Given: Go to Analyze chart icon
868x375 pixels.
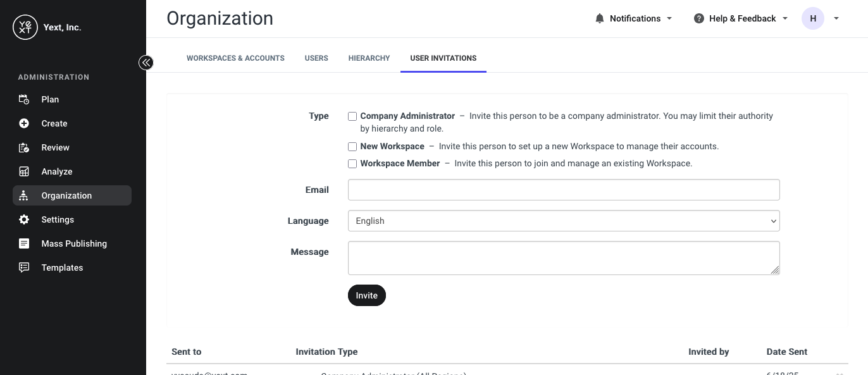Looking at the screenshot, I should (24, 171).
